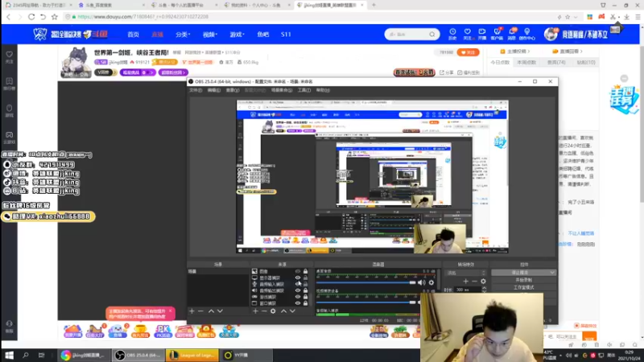Toggle visibility of Audio Output Capture source
Screen dimensions: 644x362
[298, 290]
